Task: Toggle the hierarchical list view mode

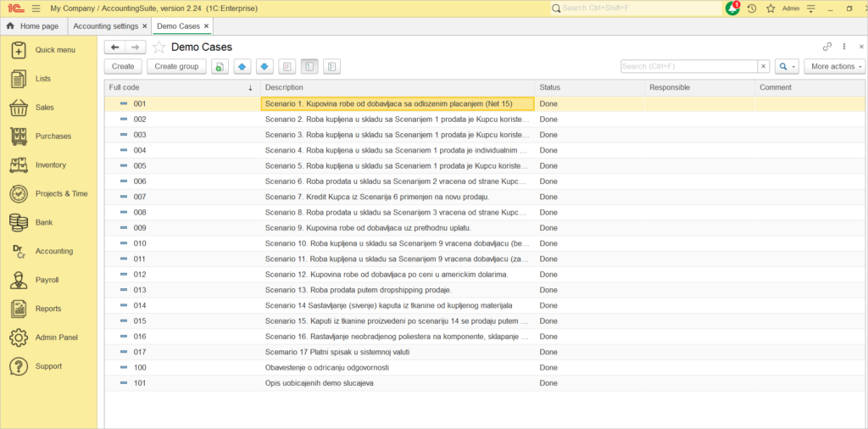Action: point(309,66)
